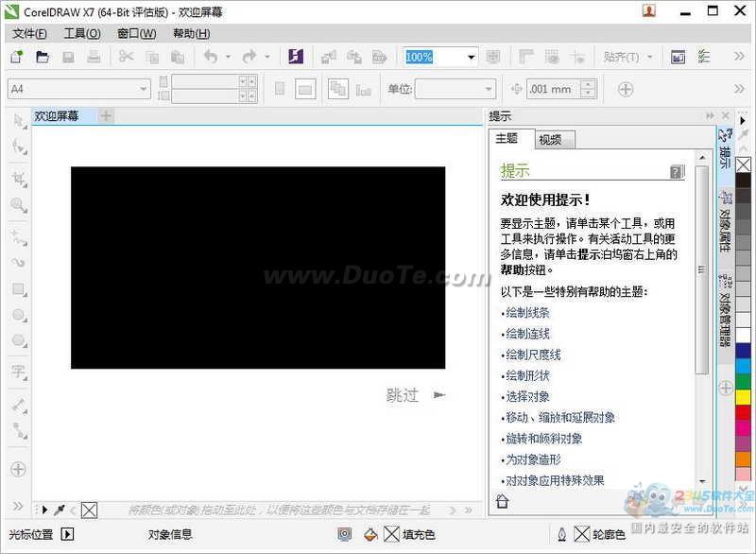Expand the Undo history dropdown arrow
The width and height of the screenshot is (756, 554).
coord(228,58)
